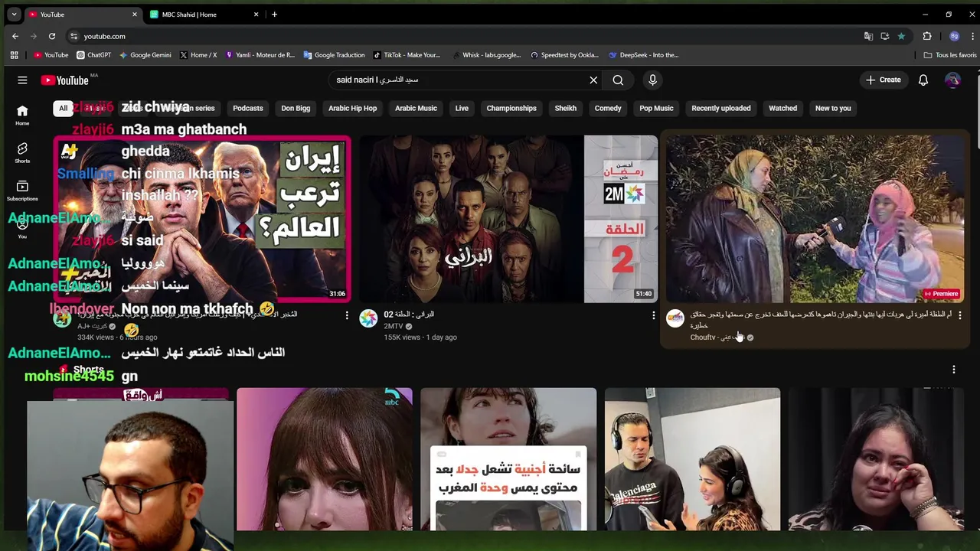This screenshot has height=551, width=980.
Task: Open the Chrome profile avatar
Action: (x=954, y=36)
